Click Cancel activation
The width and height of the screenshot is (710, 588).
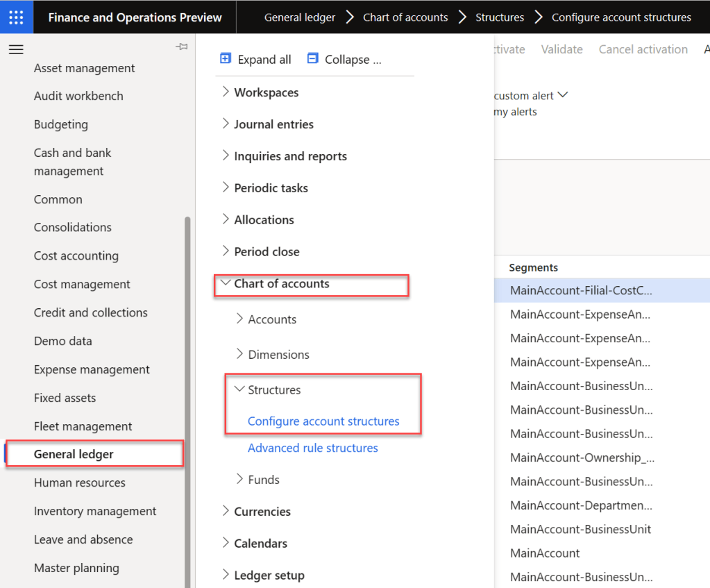pos(643,49)
